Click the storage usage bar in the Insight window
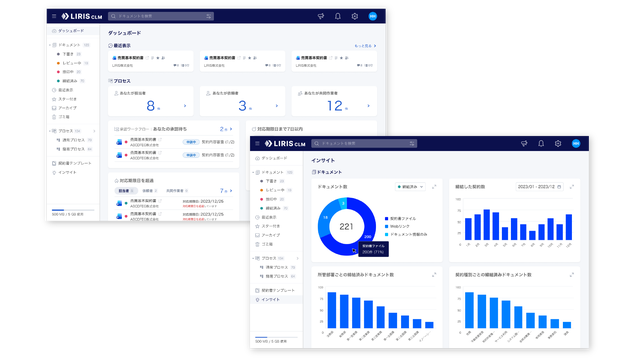 [276, 337]
